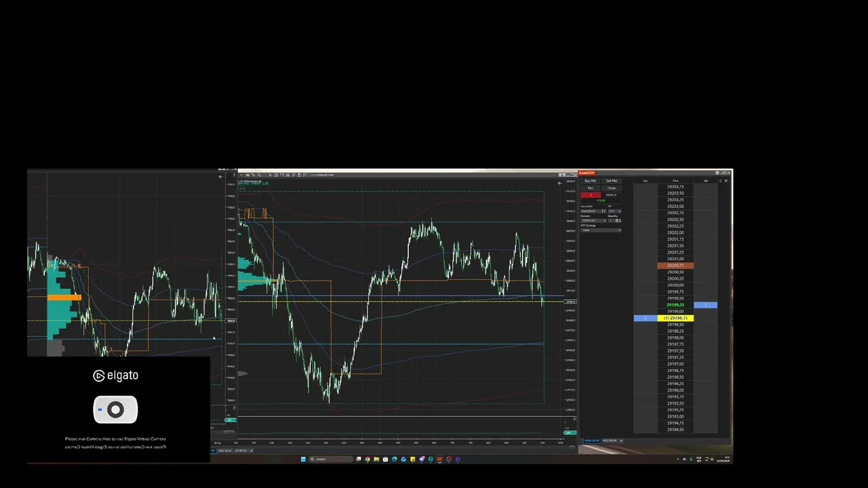Click the orange highlighted 29200,75 price row
Viewport: 868px width, 488px height.
coord(675,266)
